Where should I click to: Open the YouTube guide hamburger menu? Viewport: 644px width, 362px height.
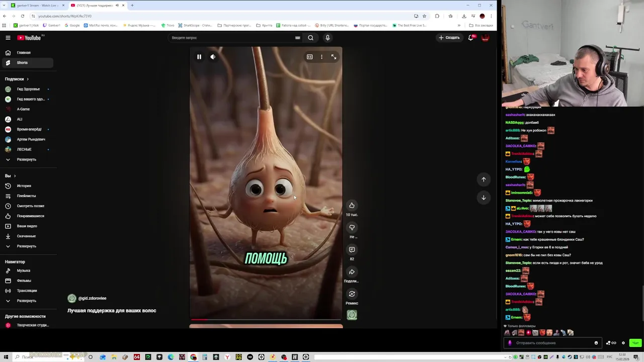click(8, 38)
